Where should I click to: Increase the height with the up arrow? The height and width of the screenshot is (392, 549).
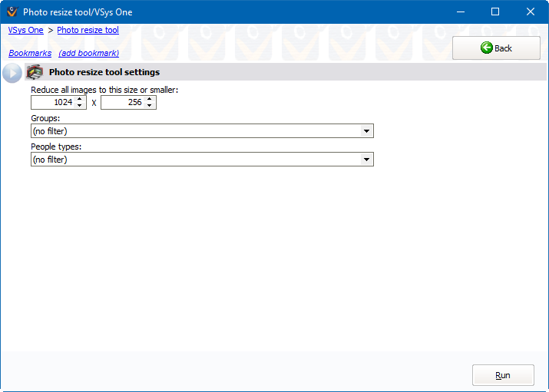click(x=150, y=99)
